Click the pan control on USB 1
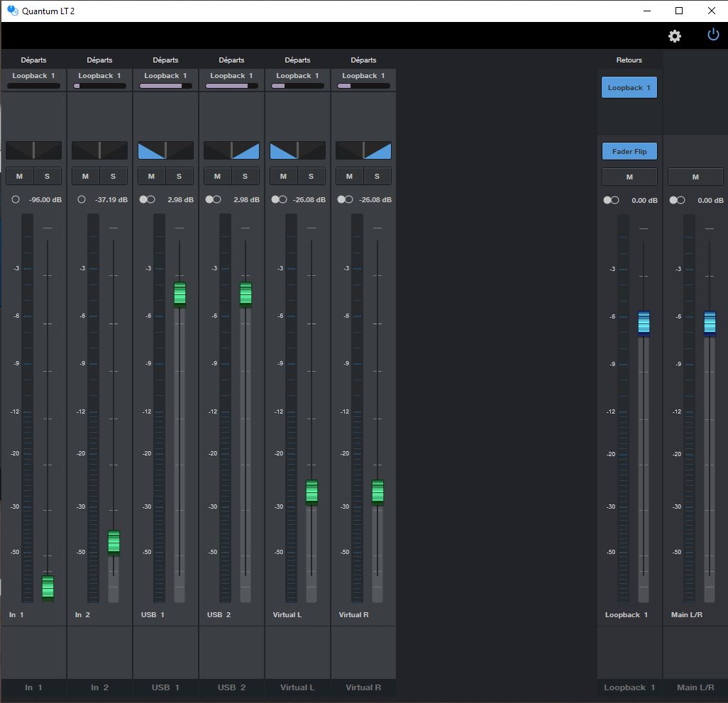This screenshot has height=703, width=728. coord(165,150)
